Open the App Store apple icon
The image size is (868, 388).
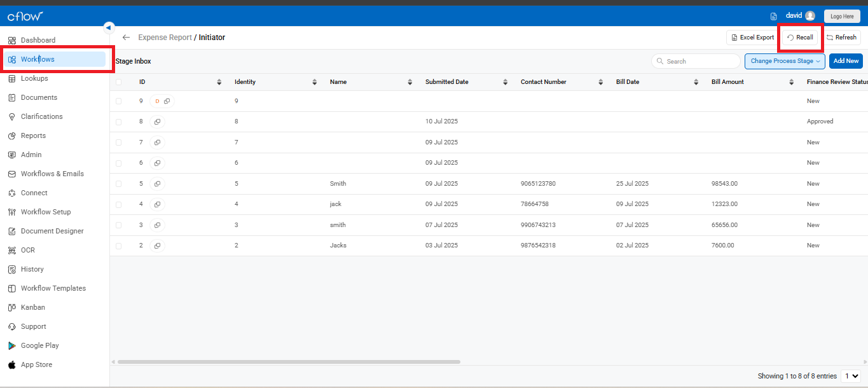tap(11, 364)
